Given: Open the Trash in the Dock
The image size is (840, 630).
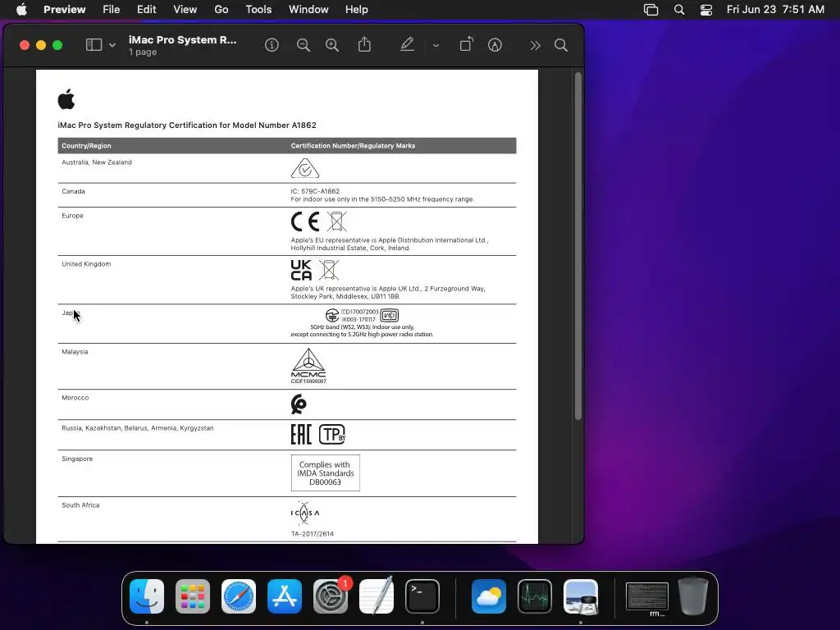Looking at the screenshot, I should [x=693, y=596].
